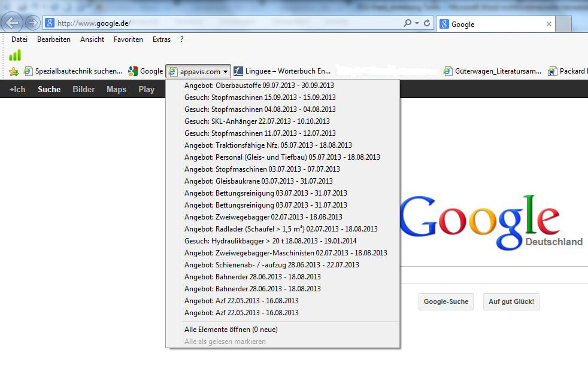Refresh the page with the reload icon
The width and height of the screenshot is (588, 384).
(x=427, y=23)
